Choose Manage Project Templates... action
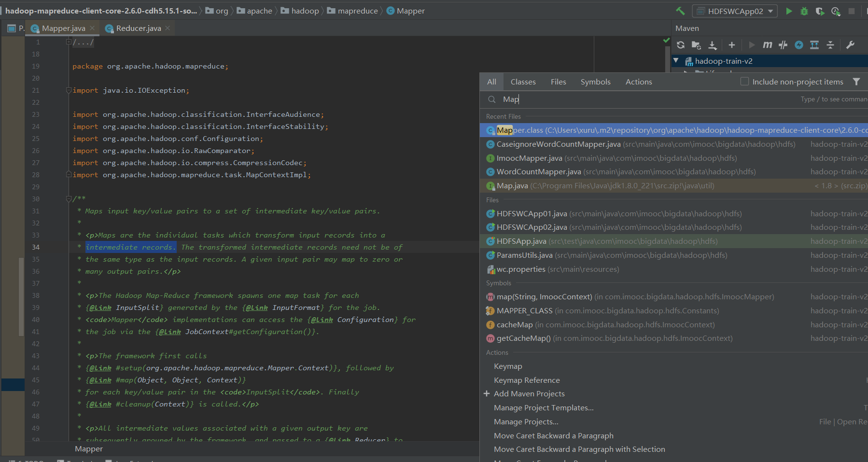Screen dimensions: 868x462 tap(674, 407)
